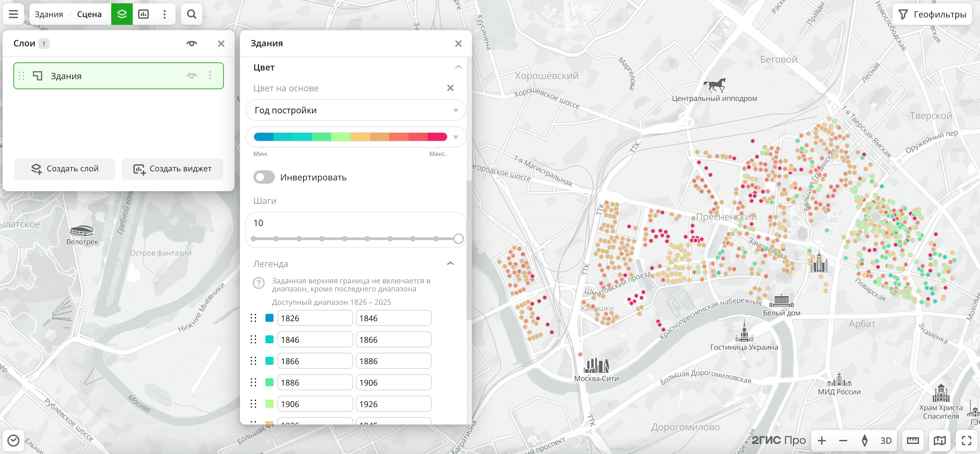Viewport: 980px width, 454px height.
Task: Open the dashboard widgets icon
Action: [143, 14]
